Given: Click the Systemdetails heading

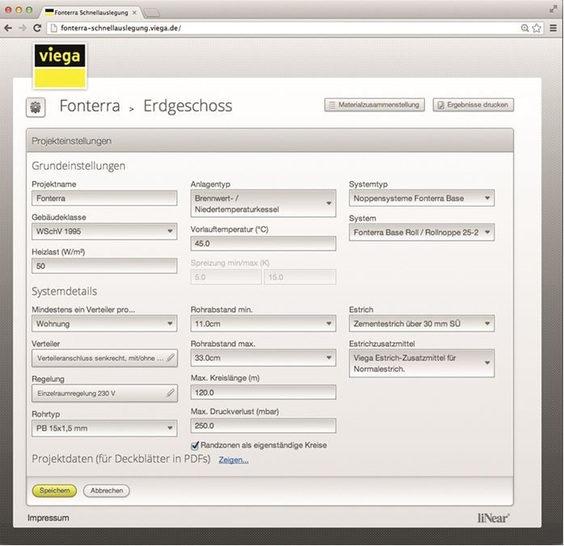Looking at the screenshot, I should tap(64, 291).
